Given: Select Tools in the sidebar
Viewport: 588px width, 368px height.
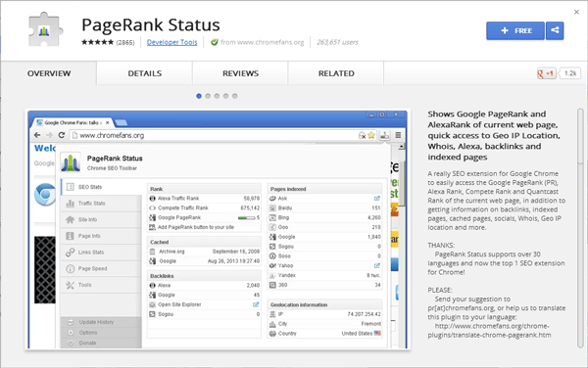Looking at the screenshot, I should (x=101, y=285).
